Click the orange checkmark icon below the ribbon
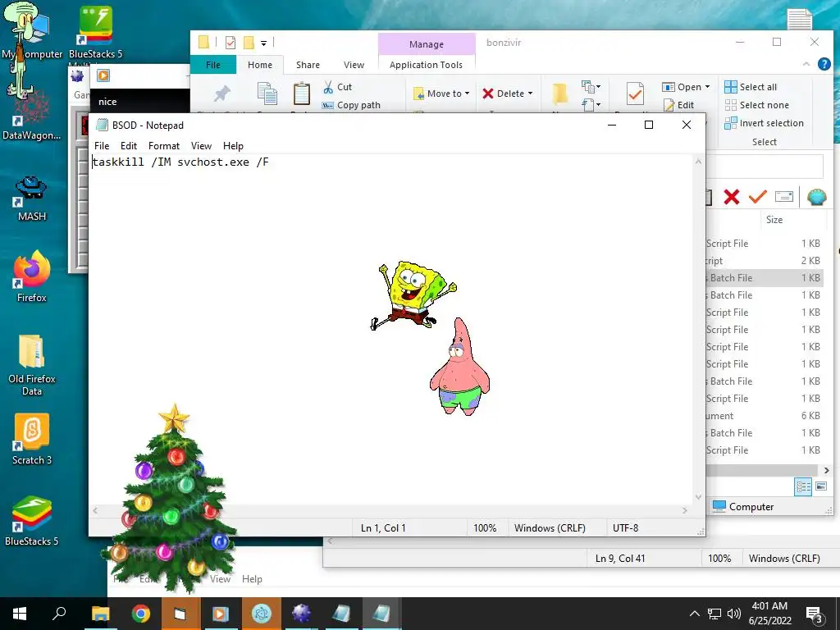The width and height of the screenshot is (840, 630). 757,197
